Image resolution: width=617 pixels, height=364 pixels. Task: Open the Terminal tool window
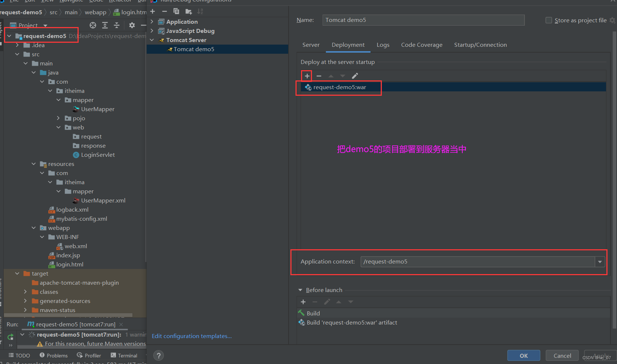124,355
